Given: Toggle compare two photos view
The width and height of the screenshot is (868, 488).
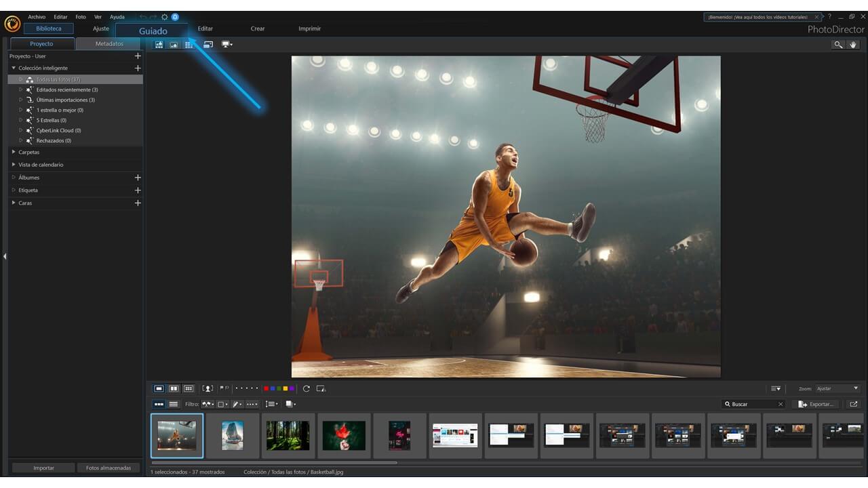Looking at the screenshot, I should click(x=174, y=388).
